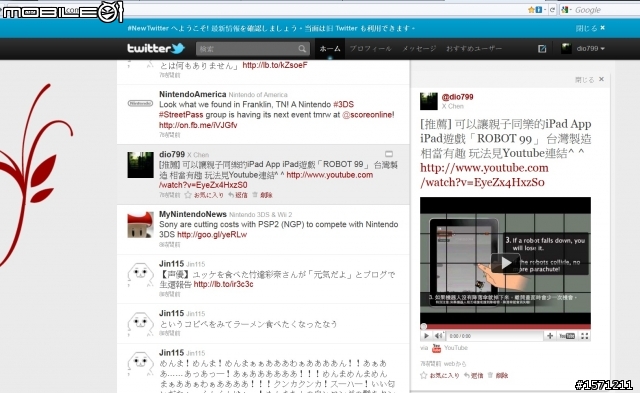Click the plus icon in video controls
The width and height of the screenshot is (640, 393).
pos(550,336)
